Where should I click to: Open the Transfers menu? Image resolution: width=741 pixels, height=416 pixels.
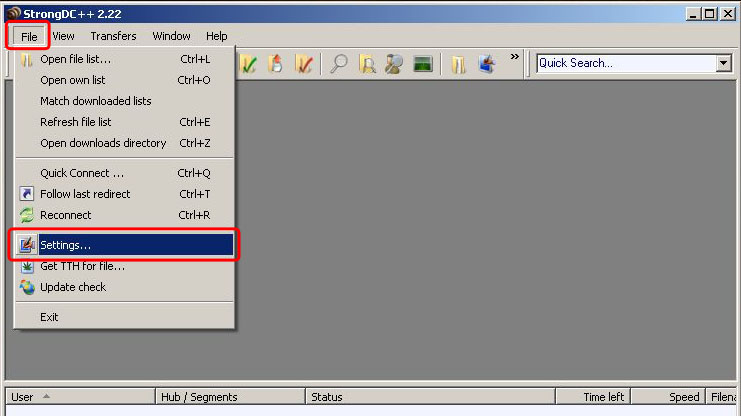pos(113,36)
